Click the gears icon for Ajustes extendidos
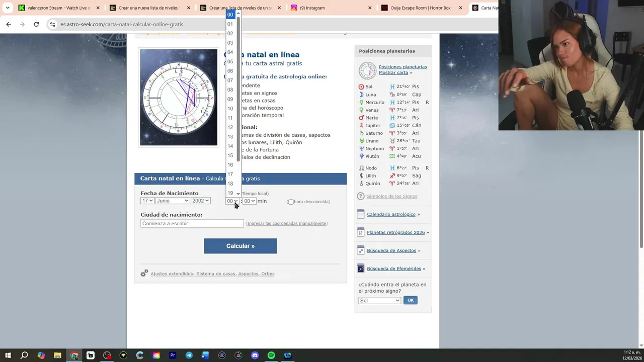Screen dimensions: 644x362 point(144,273)
